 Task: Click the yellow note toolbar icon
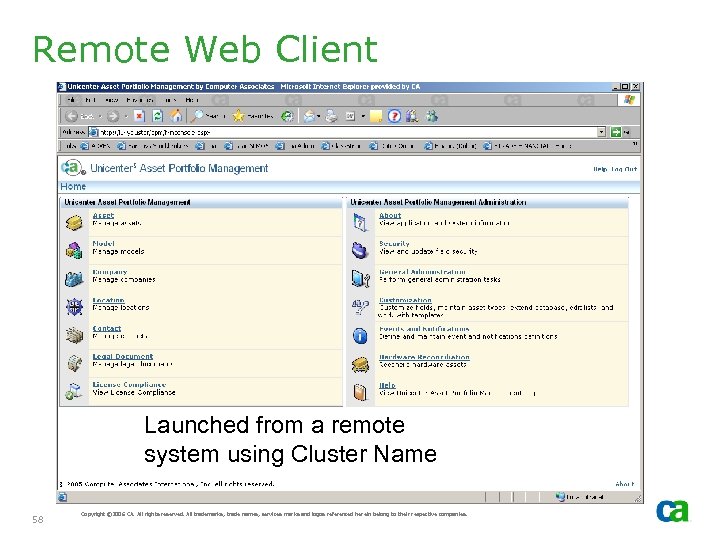coord(376,116)
